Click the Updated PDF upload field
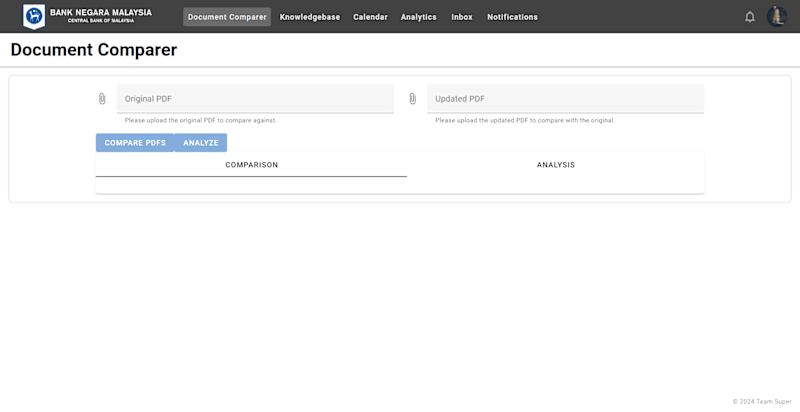 click(x=565, y=99)
